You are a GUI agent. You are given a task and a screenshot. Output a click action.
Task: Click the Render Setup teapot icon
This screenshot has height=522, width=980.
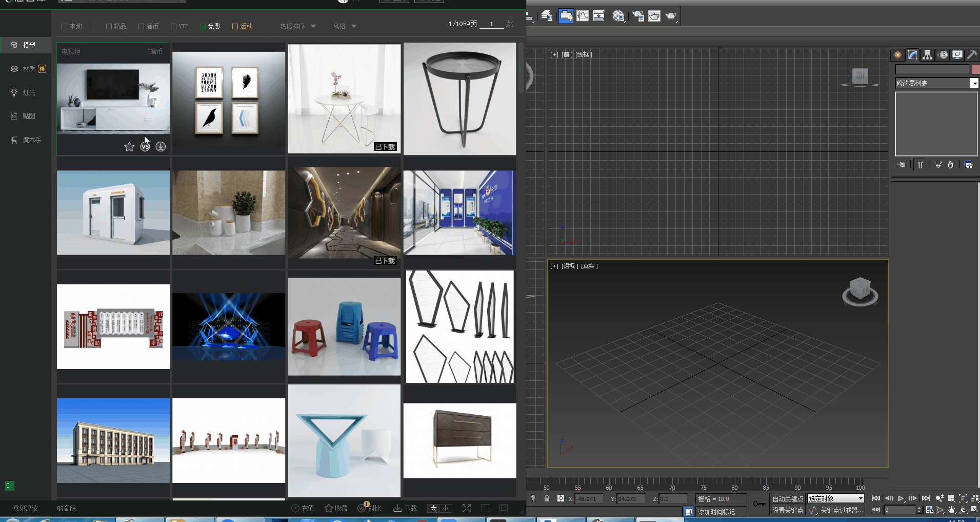[638, 16]
